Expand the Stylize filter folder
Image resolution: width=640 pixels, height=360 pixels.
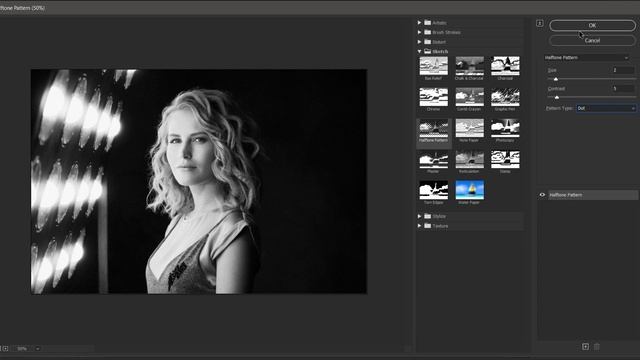419,216
